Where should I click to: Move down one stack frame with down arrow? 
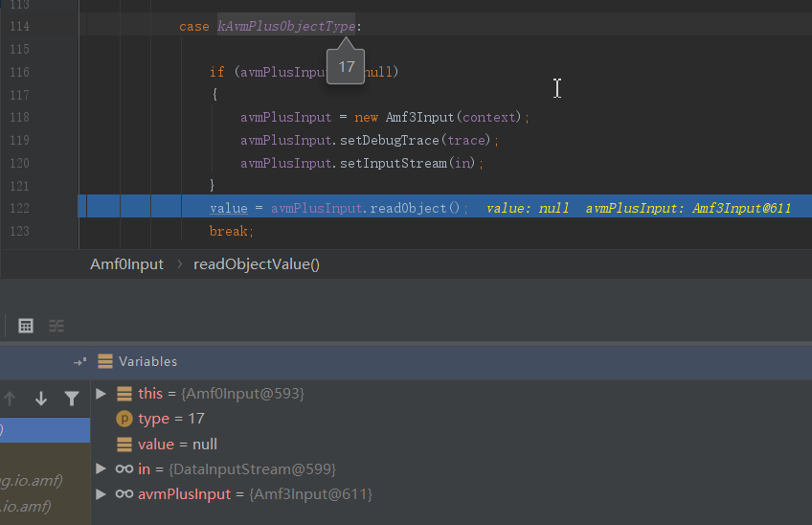41,399
